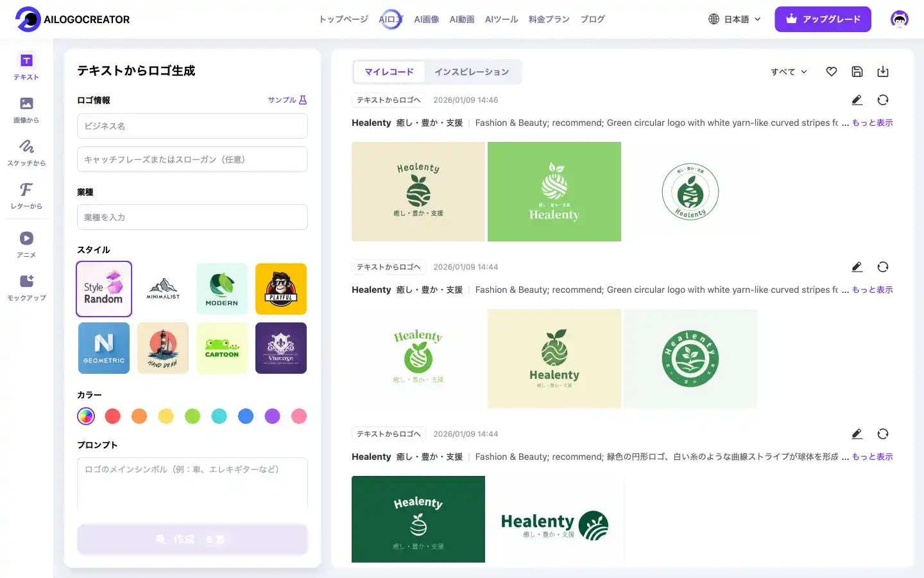Pick the Cartoon logo style
This screenshot has width=924, height=578.
tap(222, 348)
